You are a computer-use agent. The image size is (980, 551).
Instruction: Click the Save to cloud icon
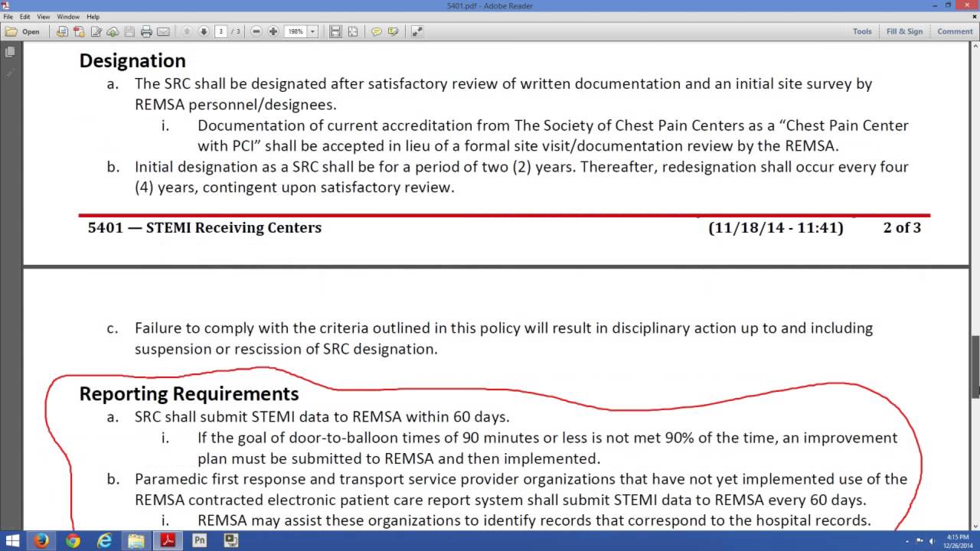[113, 31]
